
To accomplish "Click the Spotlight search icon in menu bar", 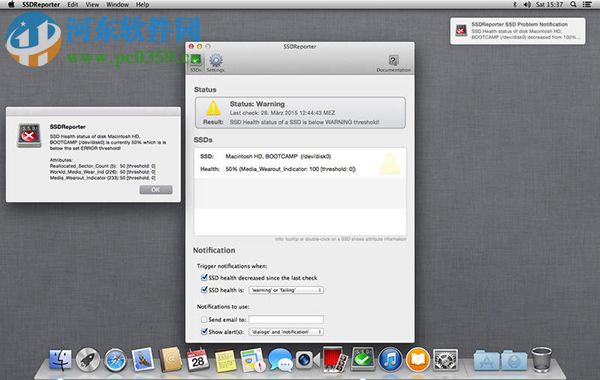I will [573, 5].
